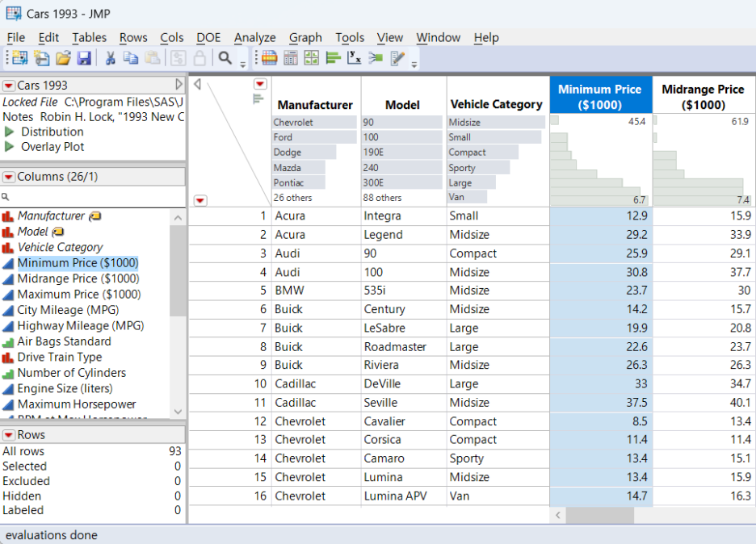Click the header graph options icon under red triangle
756x544 pixels.
click(x=258, y=99)
